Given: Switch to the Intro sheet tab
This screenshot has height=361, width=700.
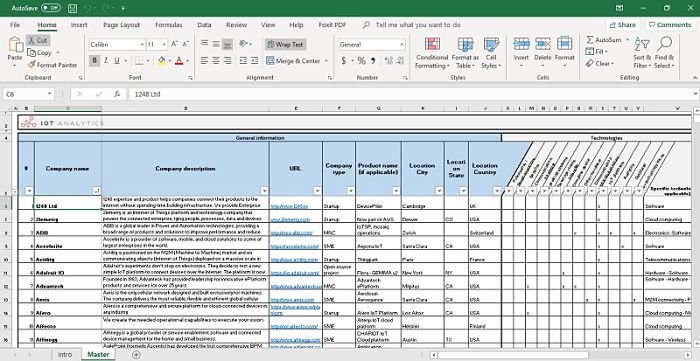Looking at the screenshot, I should (65, 355).
